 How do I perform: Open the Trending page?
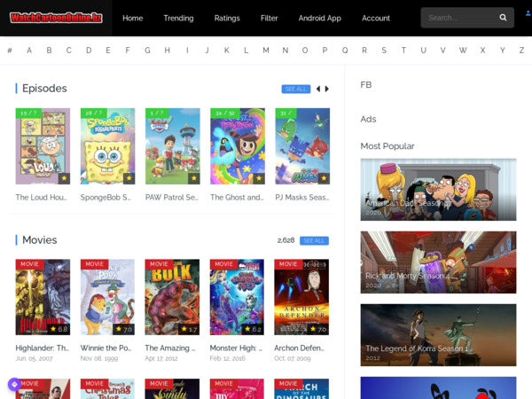[178, 18]
